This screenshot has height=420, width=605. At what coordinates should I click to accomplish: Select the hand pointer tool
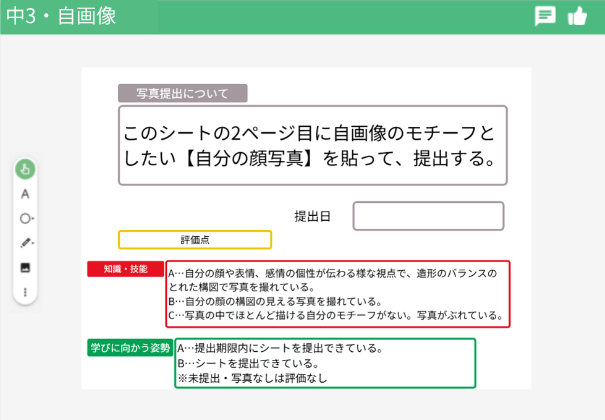(26, 168)
